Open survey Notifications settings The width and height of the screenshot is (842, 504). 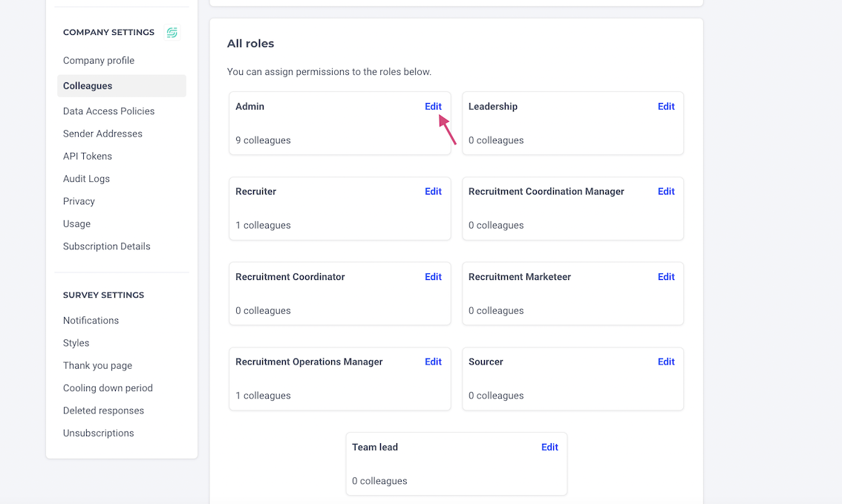[x=91, y=321]
